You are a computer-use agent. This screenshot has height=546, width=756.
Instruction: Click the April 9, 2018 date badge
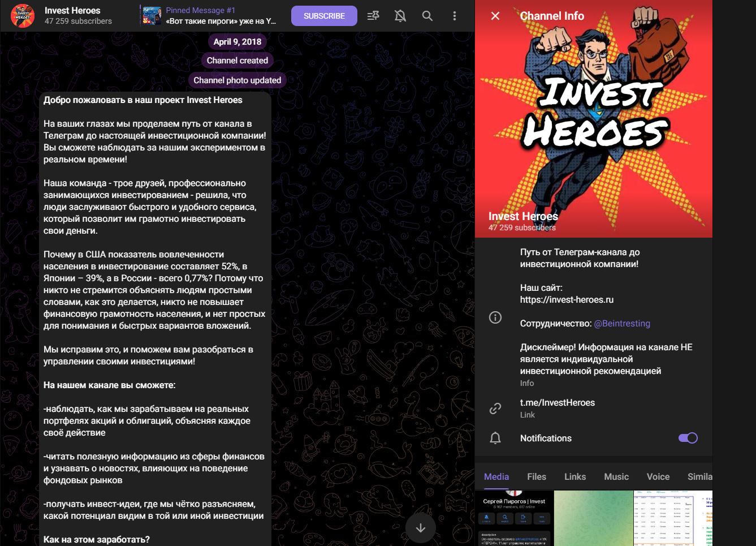[x=237, y=41]
